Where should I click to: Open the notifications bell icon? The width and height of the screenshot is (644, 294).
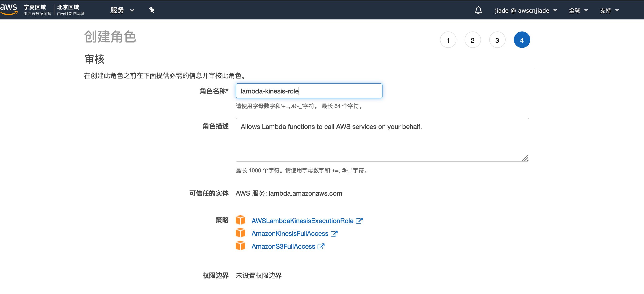478,10
